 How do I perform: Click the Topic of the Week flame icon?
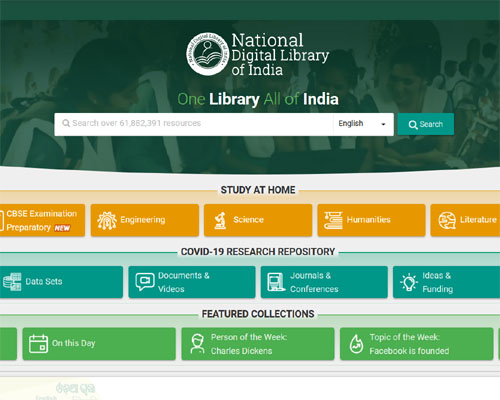(x=356, y=344)
